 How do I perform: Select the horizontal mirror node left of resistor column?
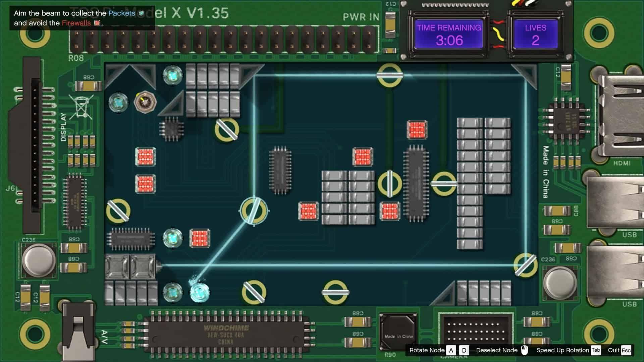pos(444,183)
